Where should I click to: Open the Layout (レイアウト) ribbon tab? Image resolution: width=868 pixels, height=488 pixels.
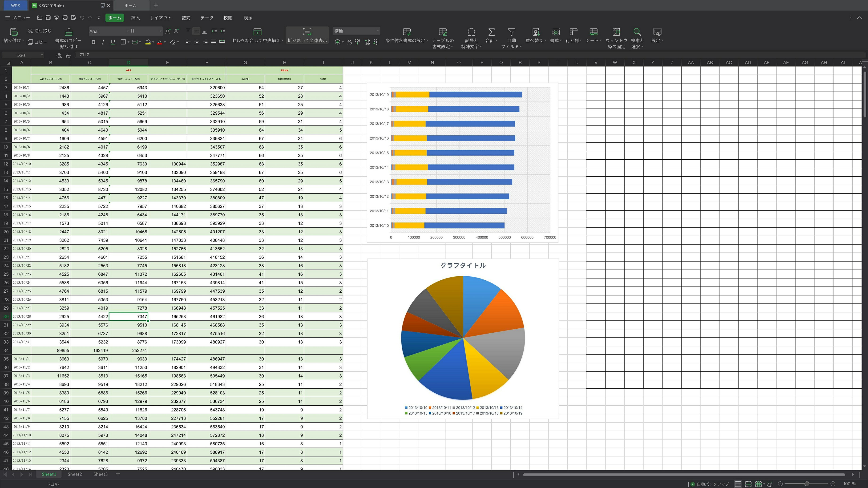pos(161,17)
